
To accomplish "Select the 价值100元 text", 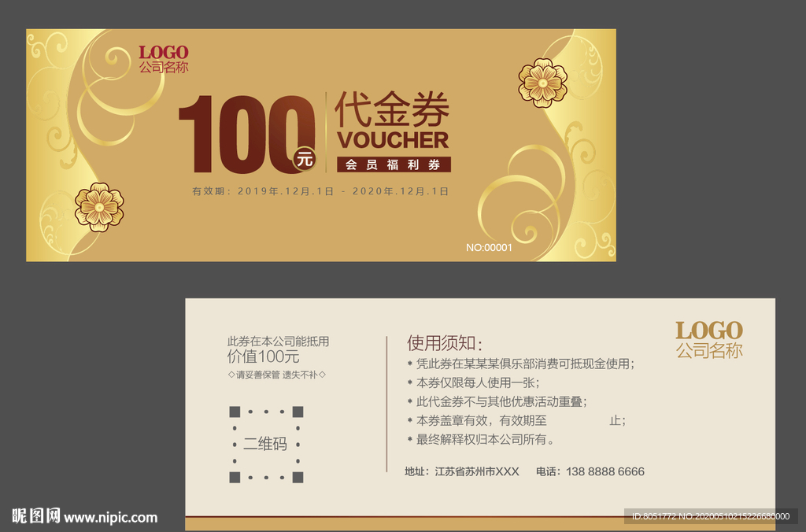I will [263, 357].
